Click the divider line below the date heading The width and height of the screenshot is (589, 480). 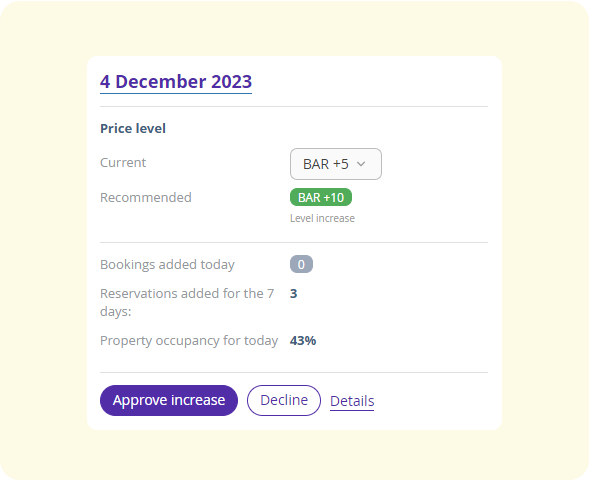point(294,107)
